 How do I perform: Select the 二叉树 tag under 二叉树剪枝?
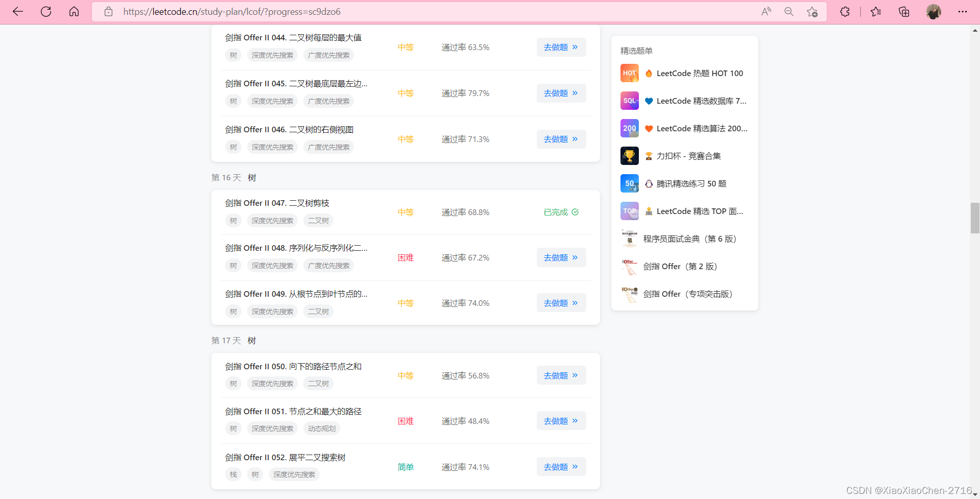point(318,220)
